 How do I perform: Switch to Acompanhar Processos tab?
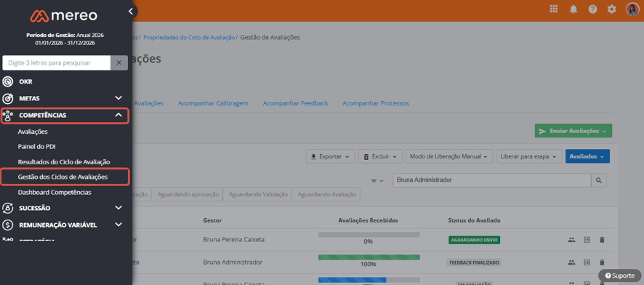pyautogui.click(x=376, y=103)
